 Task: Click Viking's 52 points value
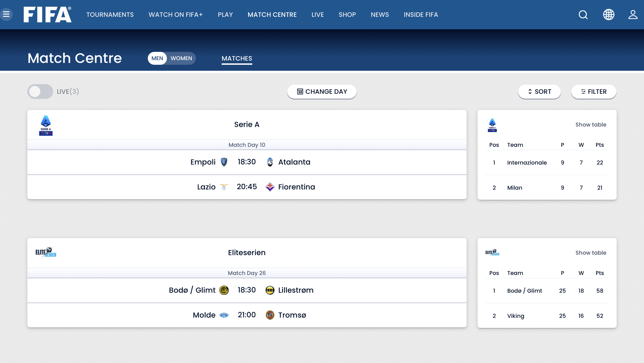[600, 316]
